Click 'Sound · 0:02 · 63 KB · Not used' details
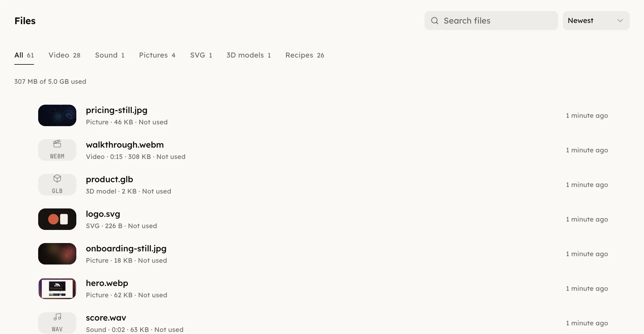 coord(134,330)
